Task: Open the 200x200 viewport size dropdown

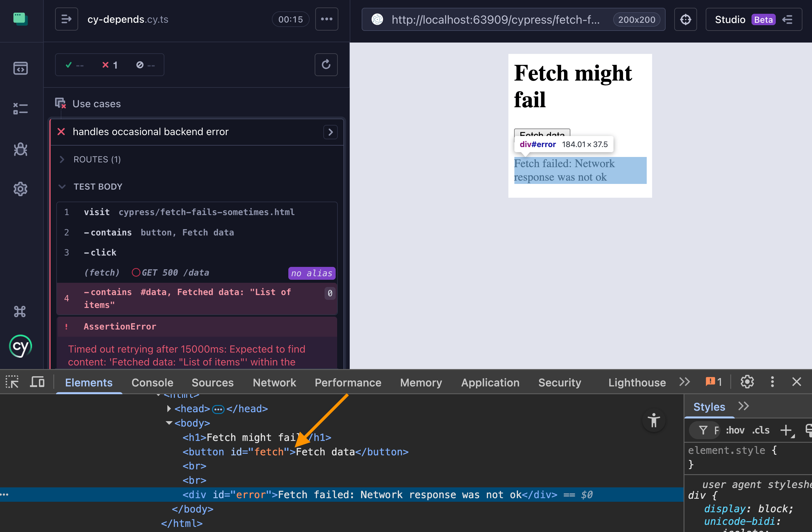Action: [x=637, y=19]
